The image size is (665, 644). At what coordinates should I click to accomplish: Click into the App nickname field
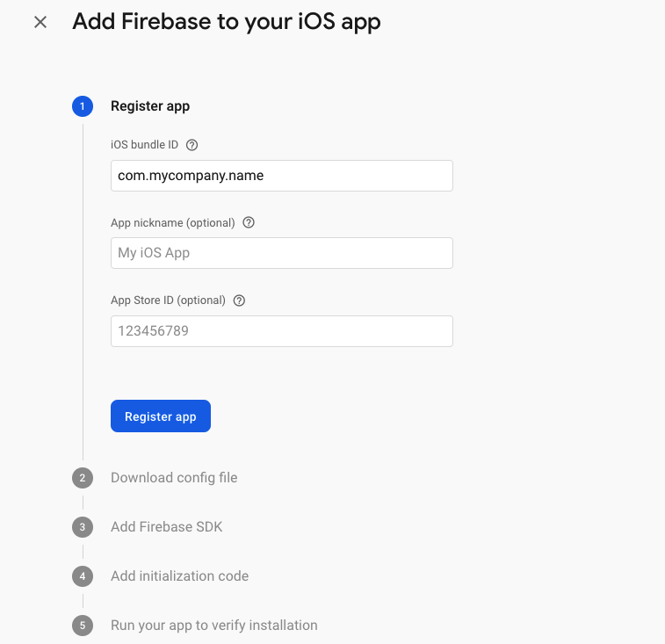[281, 253]
